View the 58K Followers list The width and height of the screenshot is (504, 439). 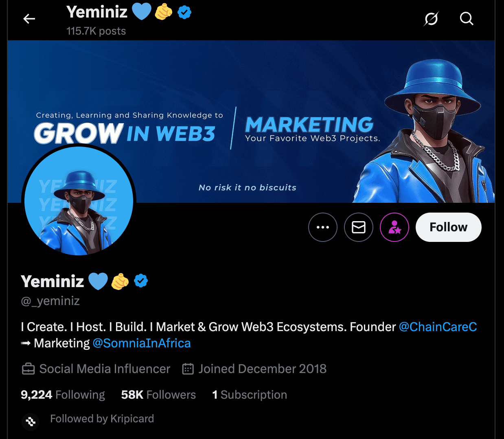(158, 394)
